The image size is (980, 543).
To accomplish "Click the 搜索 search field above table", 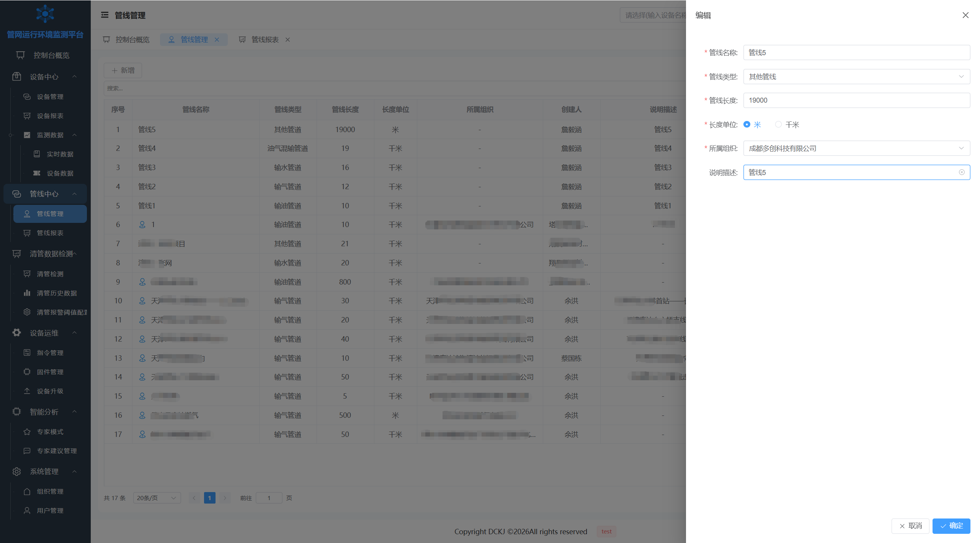I will coord(394,88).
